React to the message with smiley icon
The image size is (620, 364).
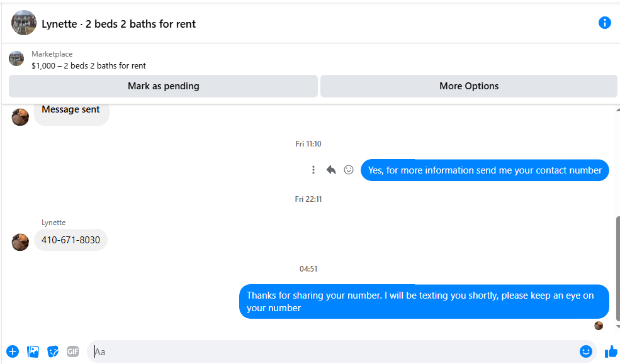coord(349,170)
